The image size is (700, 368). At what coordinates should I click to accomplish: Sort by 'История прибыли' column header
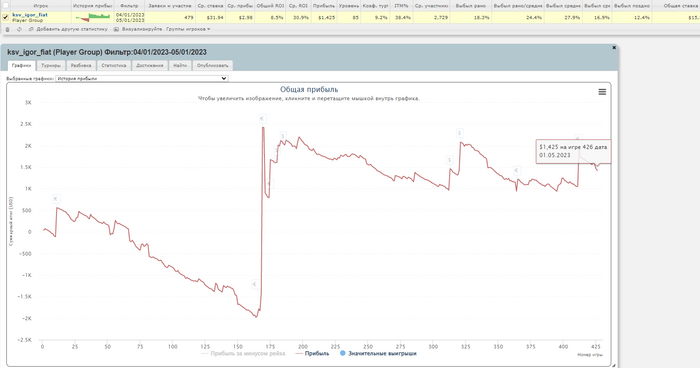93,6
